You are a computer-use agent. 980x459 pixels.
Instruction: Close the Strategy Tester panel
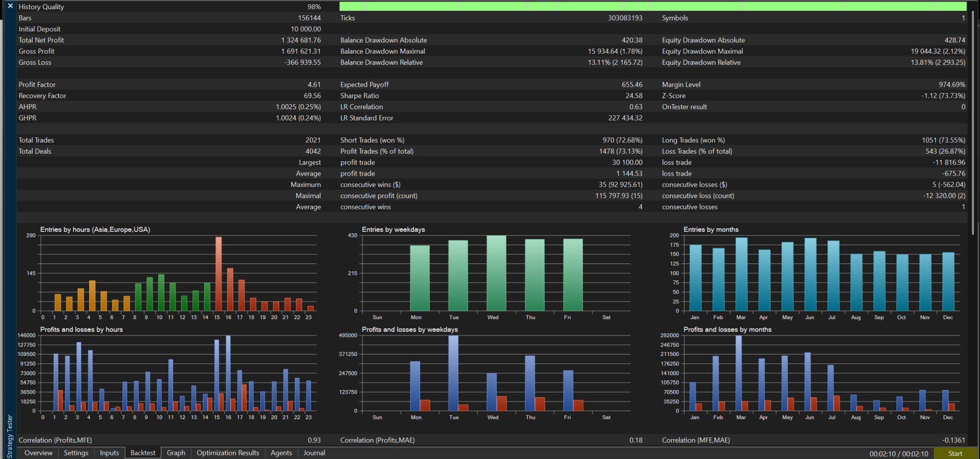[10, 6]
